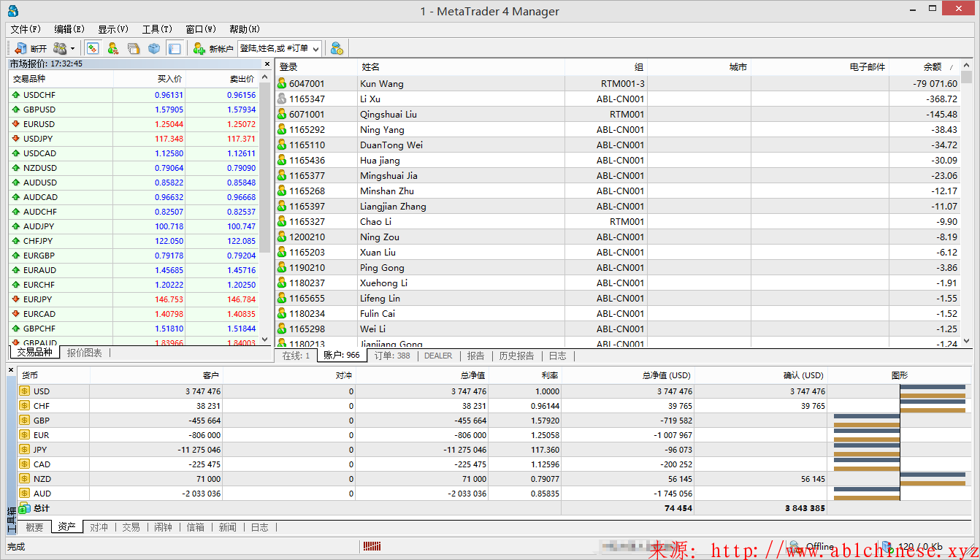980x560 pixels.
Task: Click the AUD currency coin icon
Action: click(x=24, y=494)
